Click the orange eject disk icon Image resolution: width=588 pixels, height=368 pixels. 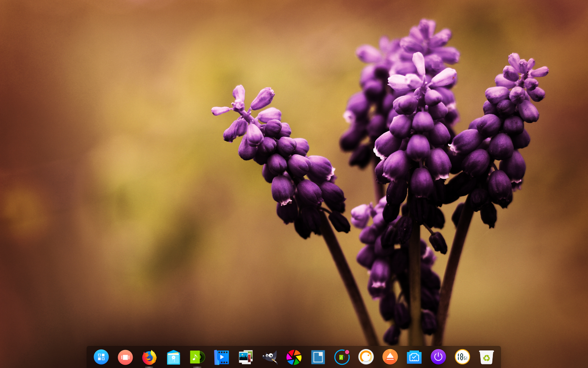(390, 357)
